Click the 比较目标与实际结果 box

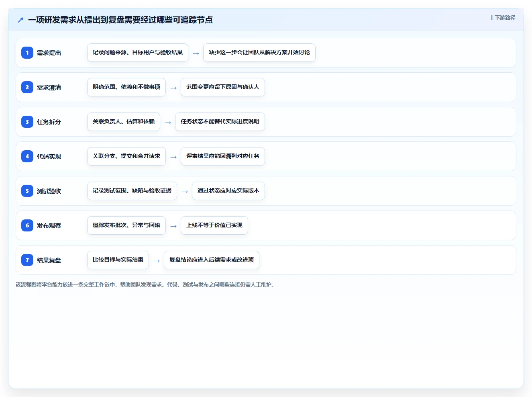coord(118,260)
